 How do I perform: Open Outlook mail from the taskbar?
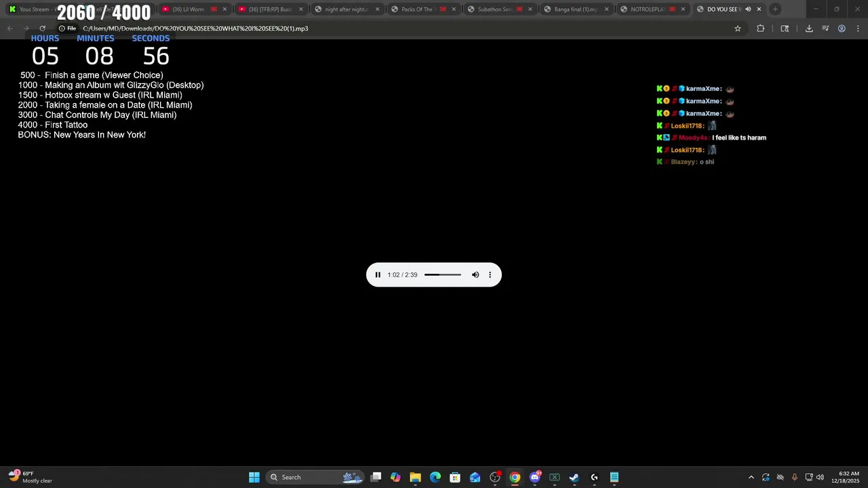[x=475, y=477]
